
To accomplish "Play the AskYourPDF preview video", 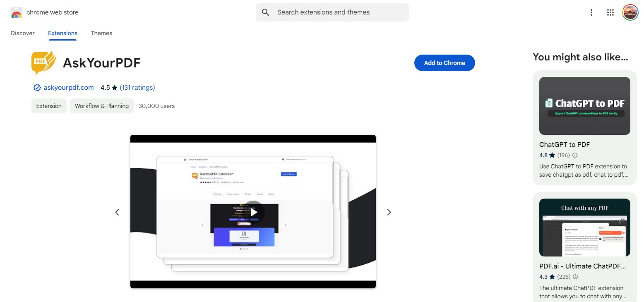I will (253, 212).
